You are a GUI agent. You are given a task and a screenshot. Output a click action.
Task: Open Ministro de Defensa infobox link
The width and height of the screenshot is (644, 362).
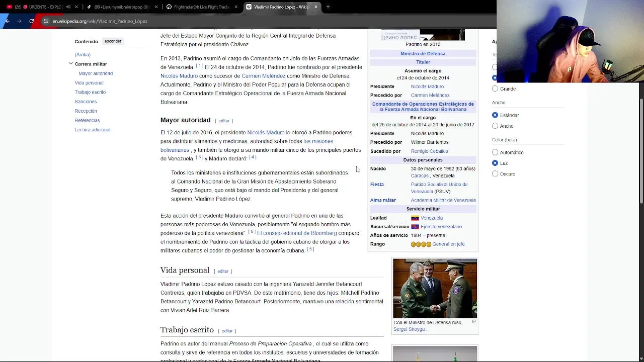(x=423, y=54)
